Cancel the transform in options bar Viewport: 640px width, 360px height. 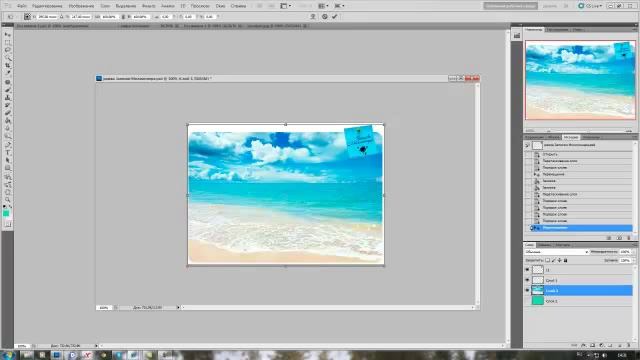coord(324,17)
